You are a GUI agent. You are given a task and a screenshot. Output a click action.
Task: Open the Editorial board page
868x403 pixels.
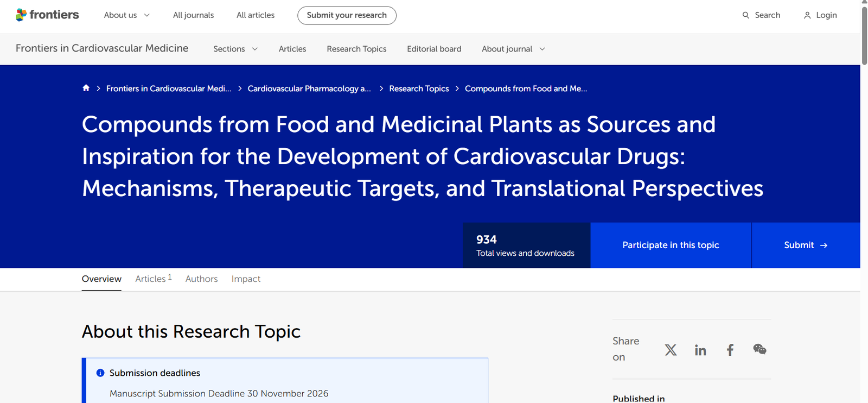coord(434,49)
